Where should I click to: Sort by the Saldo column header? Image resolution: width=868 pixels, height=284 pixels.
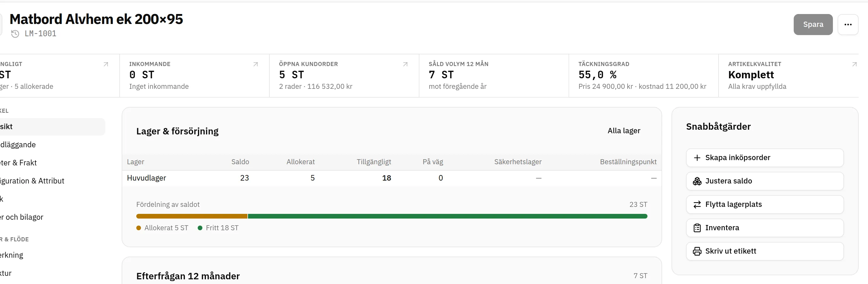[240, 162]
